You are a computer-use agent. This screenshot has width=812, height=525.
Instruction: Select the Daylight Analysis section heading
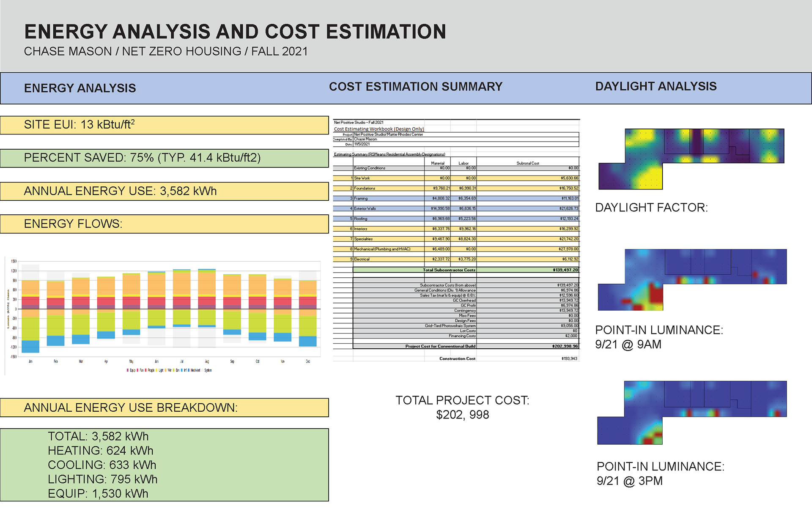(x=656, y=86)
